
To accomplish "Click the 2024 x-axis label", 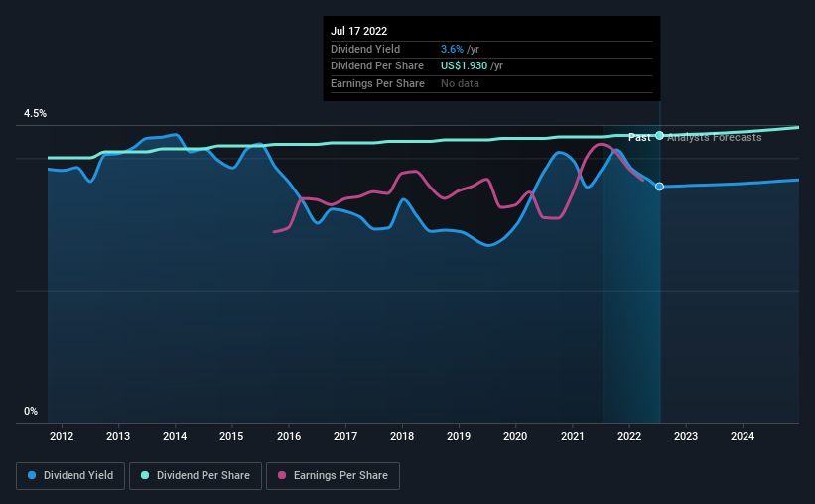I will [x=743, y=436].
